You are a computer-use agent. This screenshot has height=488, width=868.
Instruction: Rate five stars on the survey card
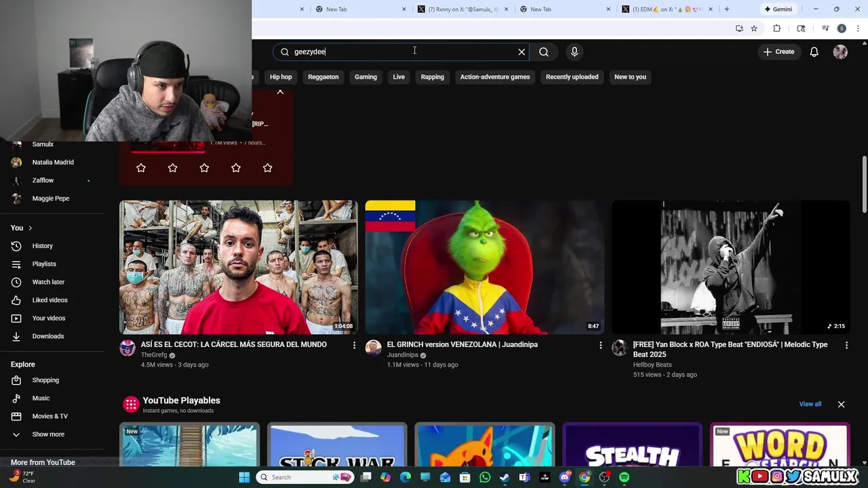click(x=267, y=167)
